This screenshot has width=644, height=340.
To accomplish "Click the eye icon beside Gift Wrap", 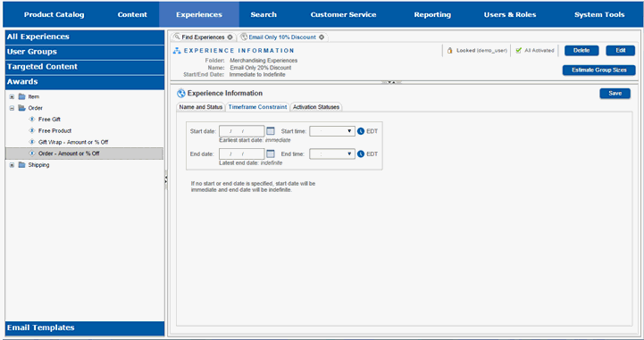I will (x=32, y=142).
